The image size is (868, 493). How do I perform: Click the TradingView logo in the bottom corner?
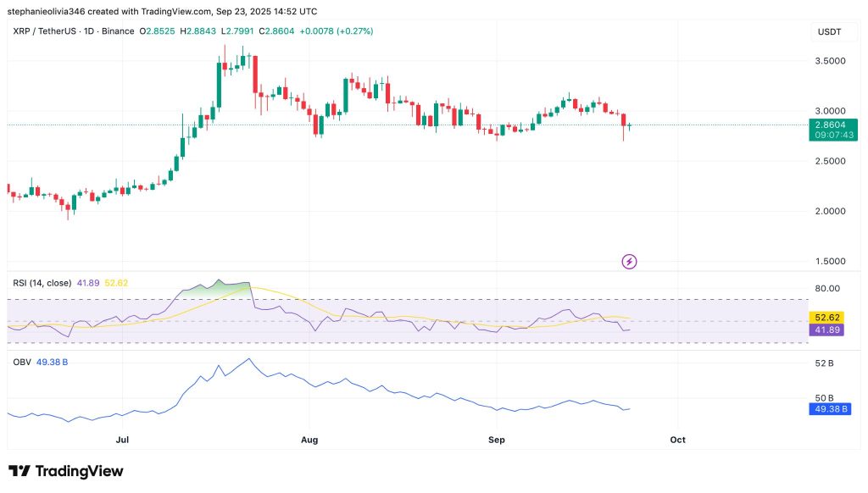[65, 471]
